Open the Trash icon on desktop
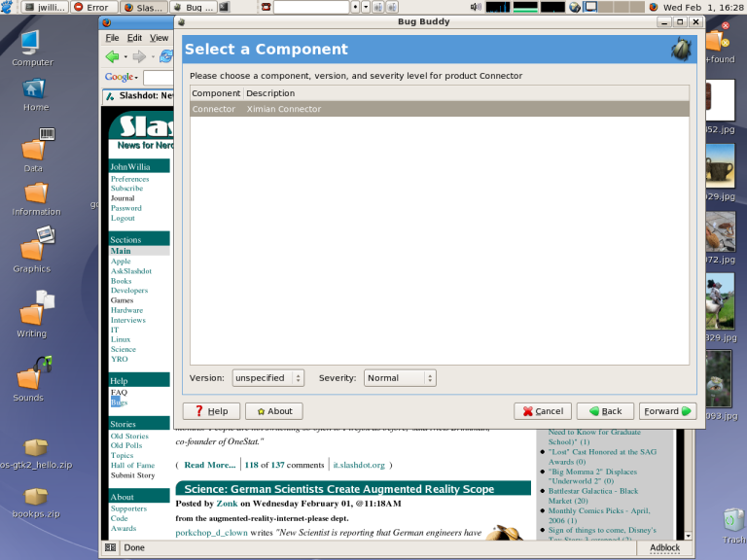Viewport: 747px width, 560px height. point(733,526)
